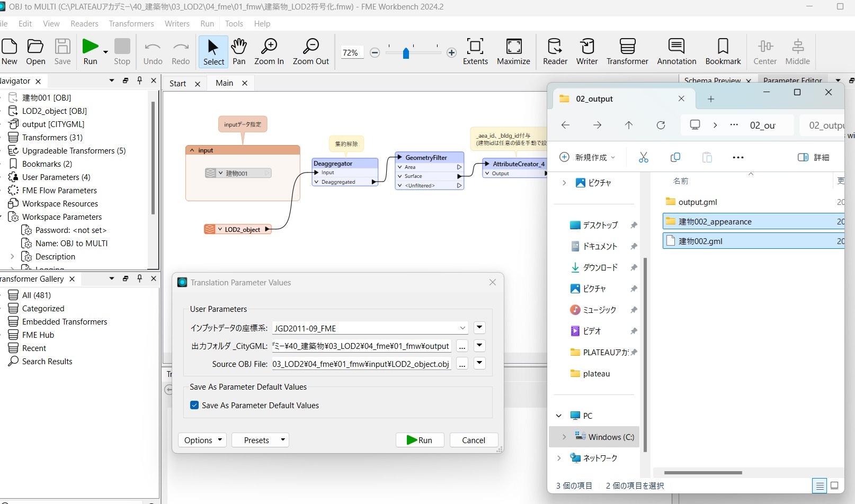Screen dimensions: 855x504
Task: Select the 建物002.gml file in Explorer
Action: (x=753, y=241)
